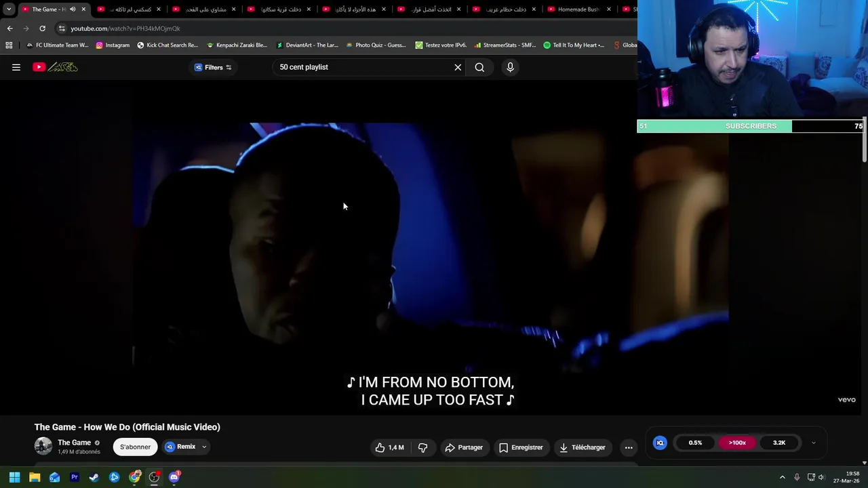Open the Chrome apps grid icon

tap(9, 45)
